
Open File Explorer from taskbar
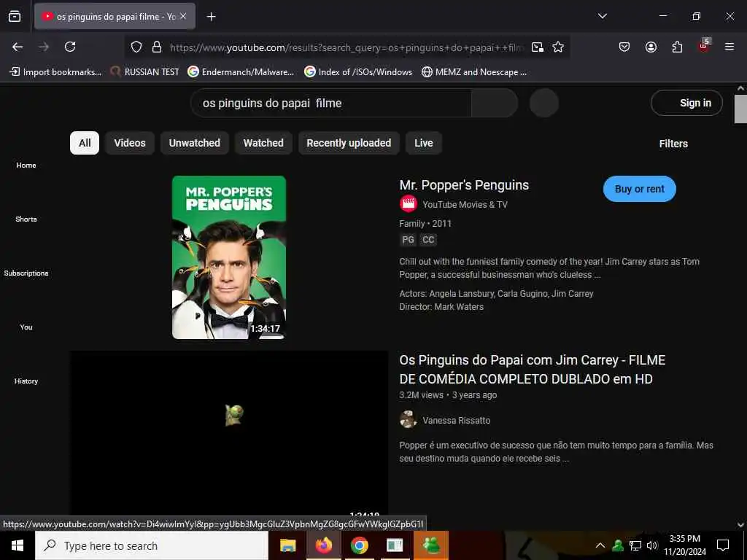[287, 545]
